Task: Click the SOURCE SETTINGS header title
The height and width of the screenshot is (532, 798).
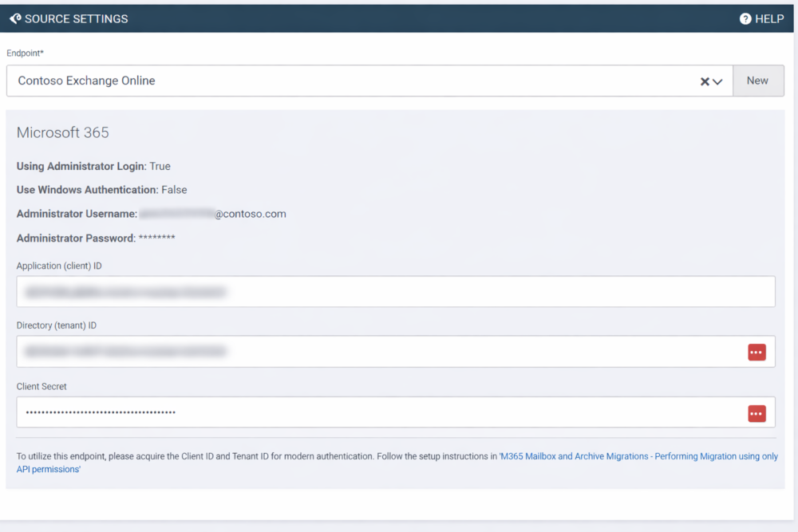Action: (77, 19)
